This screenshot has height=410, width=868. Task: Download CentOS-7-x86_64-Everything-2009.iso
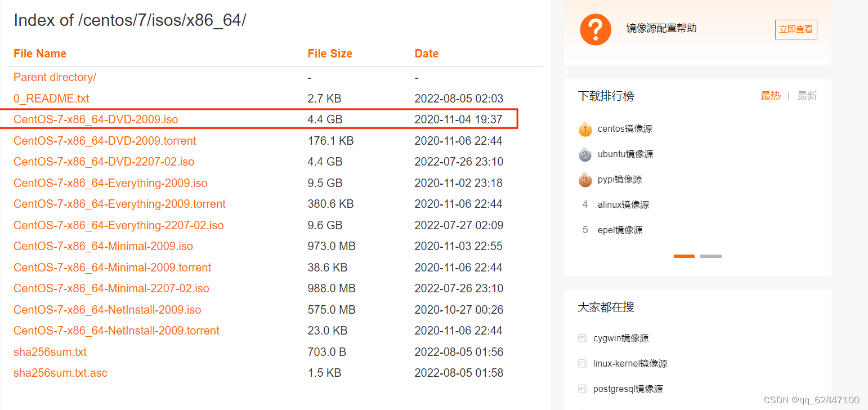click(110, 183)
